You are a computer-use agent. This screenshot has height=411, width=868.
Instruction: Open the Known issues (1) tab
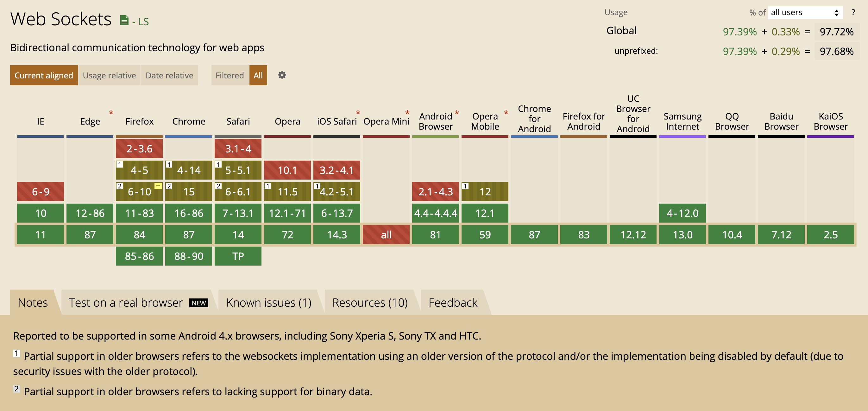(x=268, y=303)
